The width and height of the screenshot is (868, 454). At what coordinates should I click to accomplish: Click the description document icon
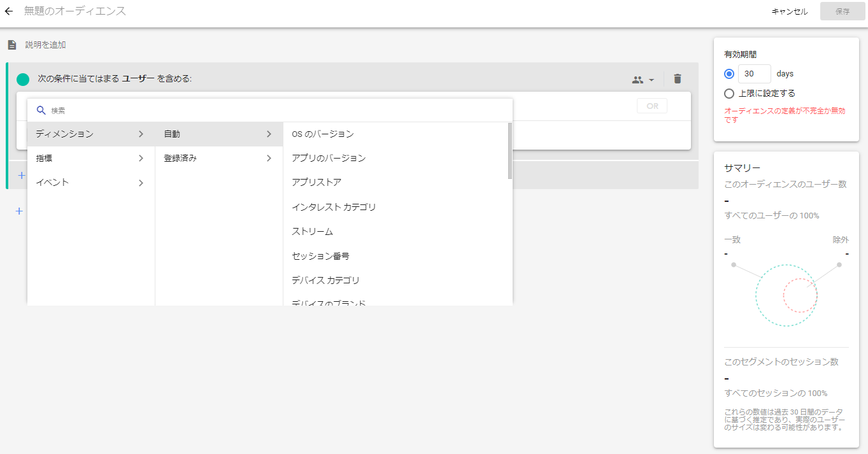point(11,45)
